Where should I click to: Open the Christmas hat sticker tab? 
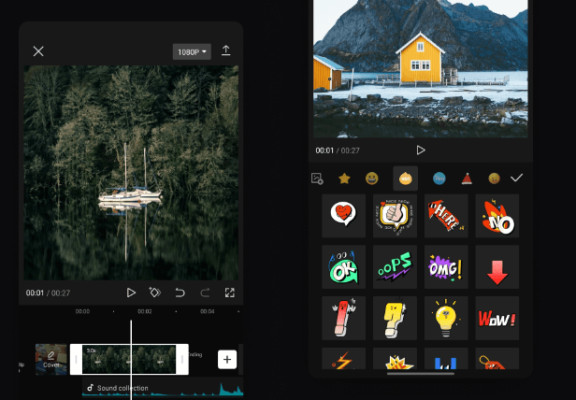tap(467, 179)
